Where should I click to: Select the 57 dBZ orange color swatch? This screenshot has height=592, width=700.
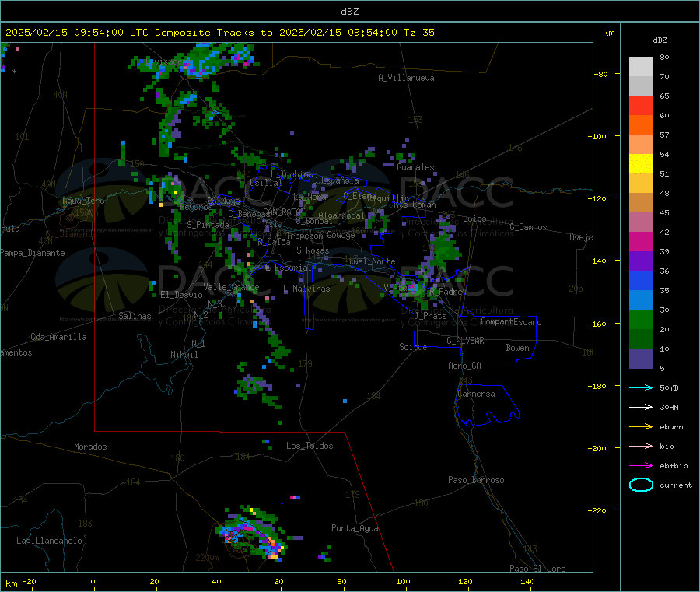pos(641,124)
